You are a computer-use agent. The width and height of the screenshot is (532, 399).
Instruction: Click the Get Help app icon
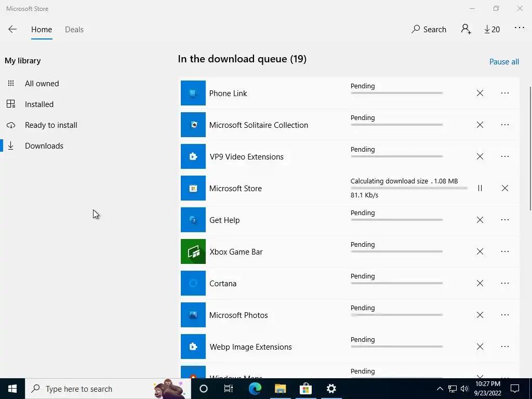click(193, 220)
